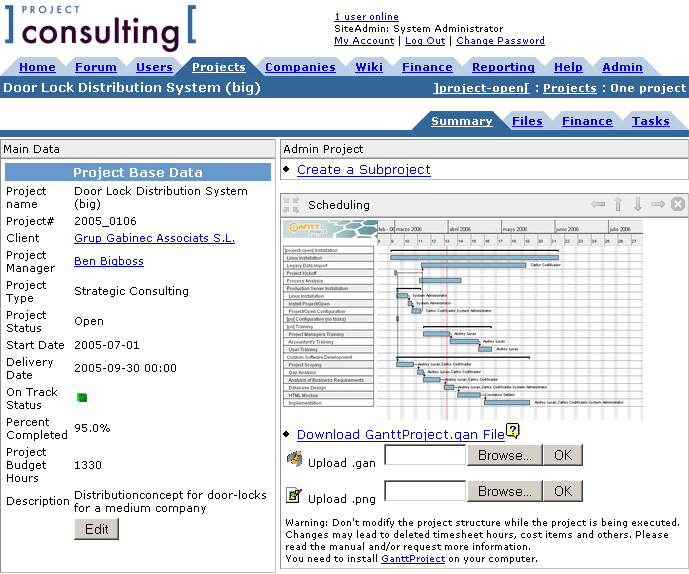The height and width of the screenshot is (574, 689).
Task: Click the help icon beside GanttProject download
Action: click(513, 431)
